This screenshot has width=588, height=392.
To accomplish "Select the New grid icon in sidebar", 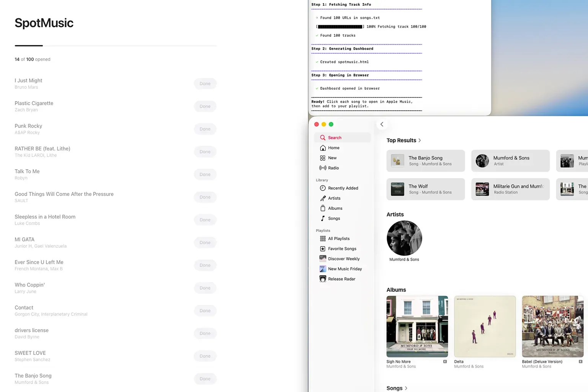I will [x=323, y=158].
